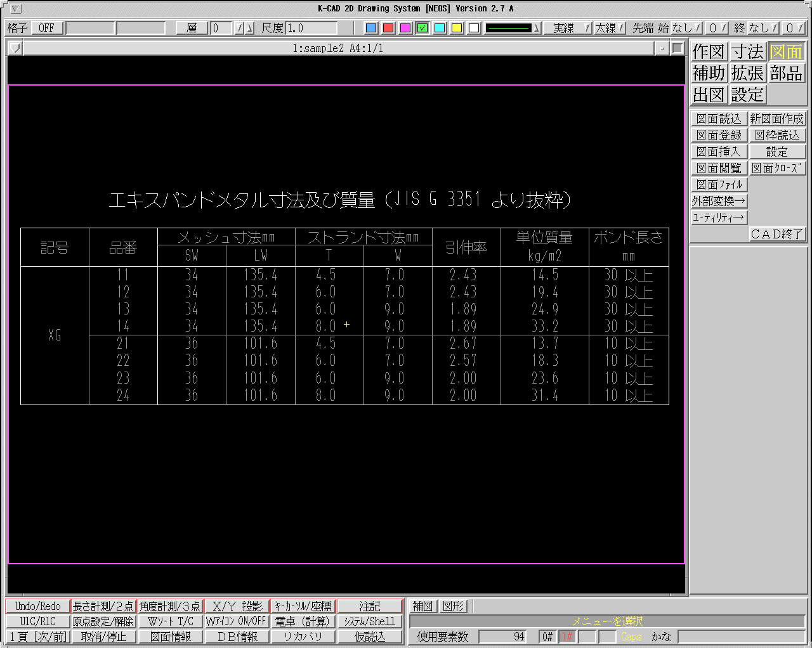The height and width of the screenshot is (648, 812).
Task: Switch to the 寸法 menu tab
Action: pyautogui.click(x=747, y=51)
